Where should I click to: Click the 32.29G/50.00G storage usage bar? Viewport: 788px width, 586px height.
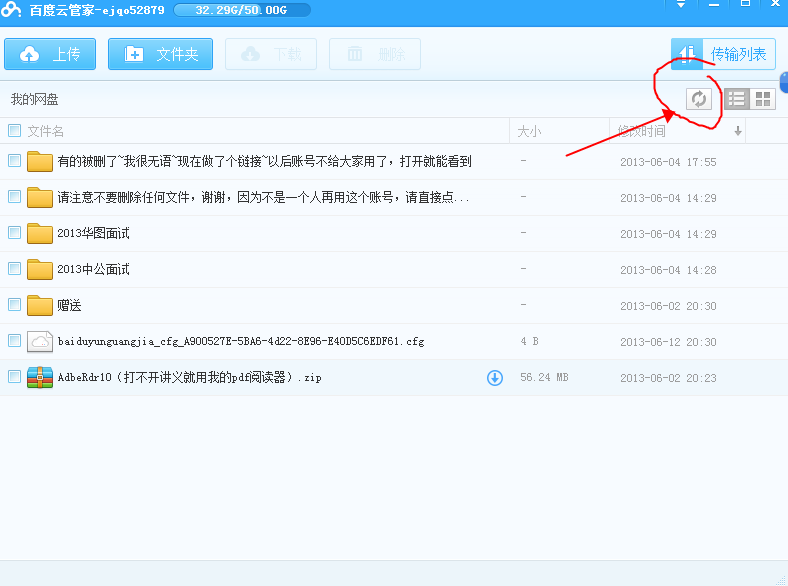click(x=242, y=10)
